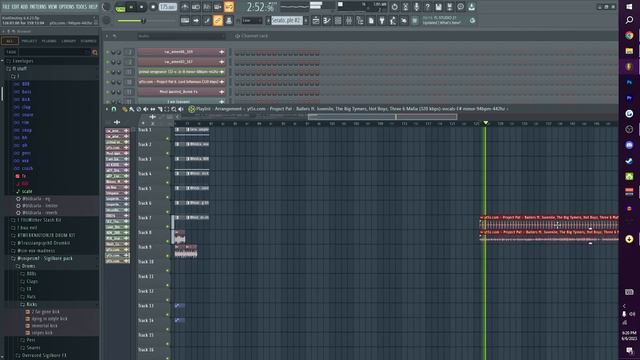Click the one-click audio recording microphone
640x360 pixels.
[x=416, y=7]
